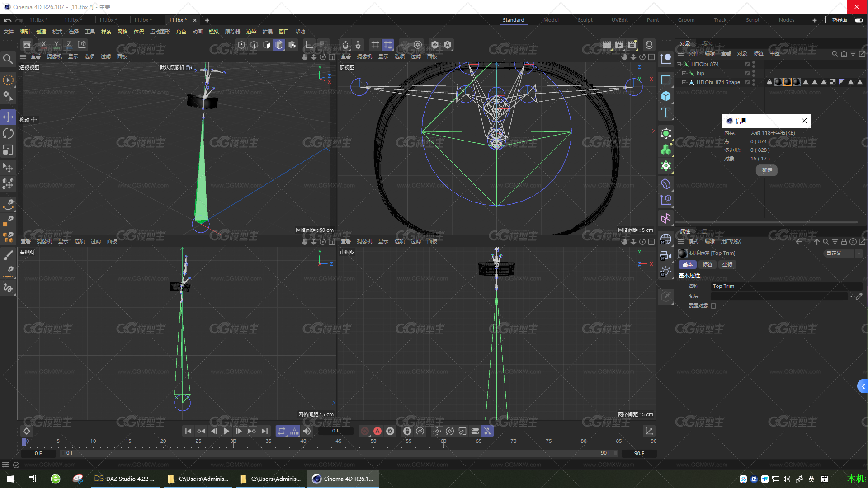Jump to the start of animation
The width and height of the screenshot is (868, 488).
click(189, 431)
